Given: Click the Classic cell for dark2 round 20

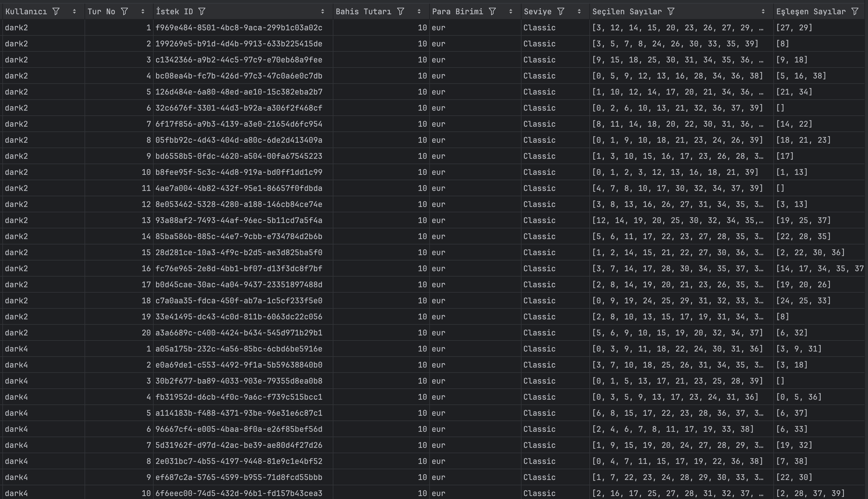Looking at the screenshot, I should pyautogui.click(x=539, y=333).
